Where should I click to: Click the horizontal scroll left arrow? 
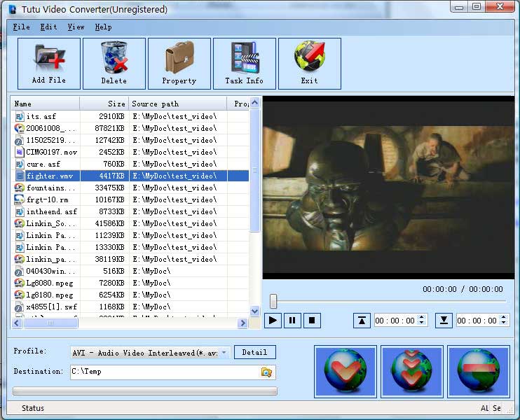point(18,323)
